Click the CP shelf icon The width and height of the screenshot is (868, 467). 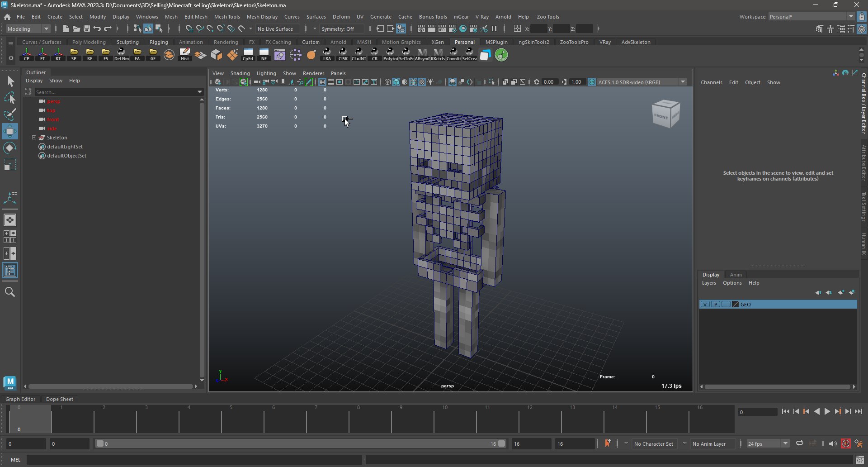pos(27,55)
